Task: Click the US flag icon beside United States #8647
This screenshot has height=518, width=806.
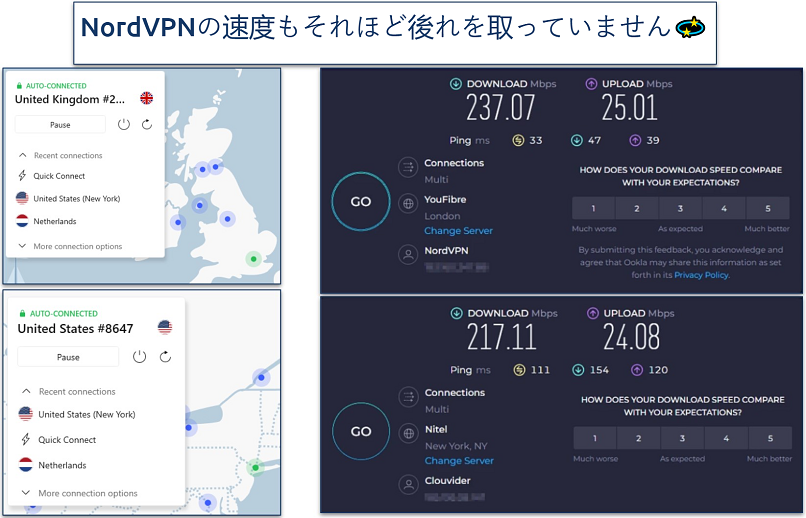Action: 165,327
